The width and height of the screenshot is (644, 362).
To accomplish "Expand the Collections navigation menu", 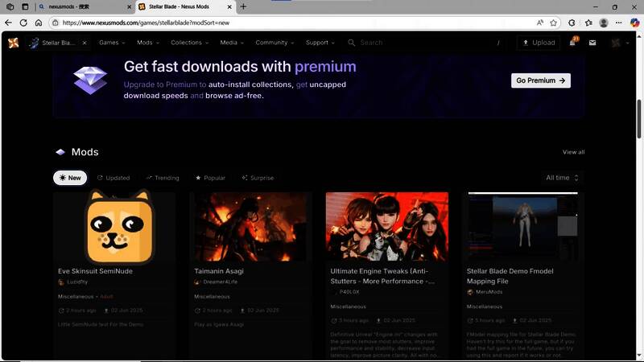I will click(189, 43).
